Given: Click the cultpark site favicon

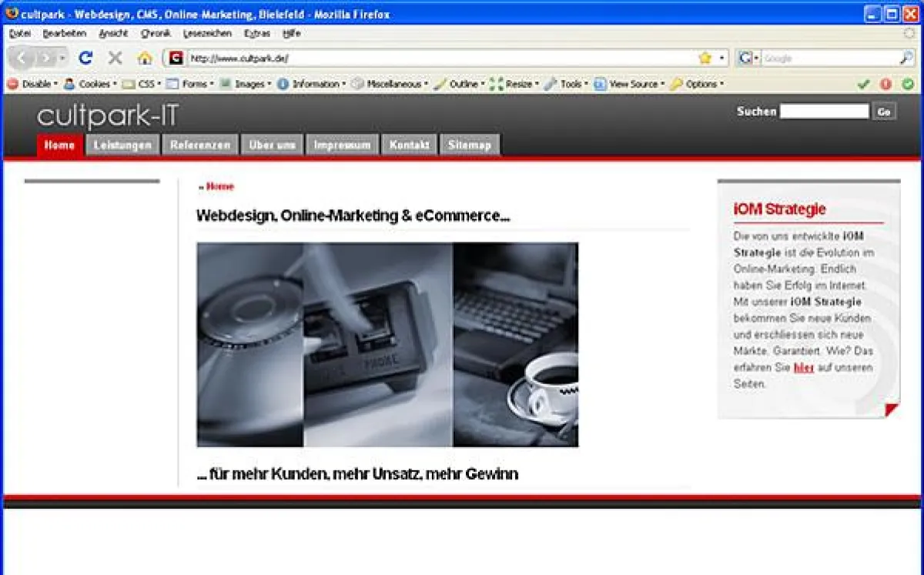Looking at the screenshot, I should click(x=176, y=58).
